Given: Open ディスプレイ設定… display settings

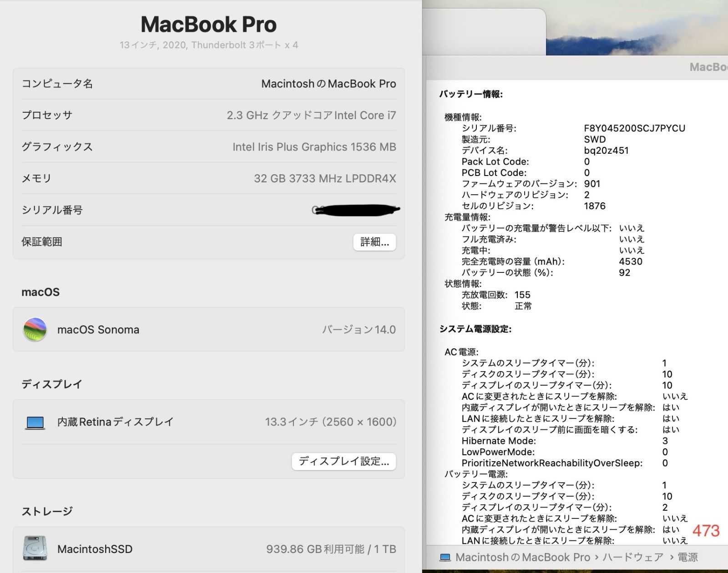Looking at the screenshot, I should click(344, 462).
